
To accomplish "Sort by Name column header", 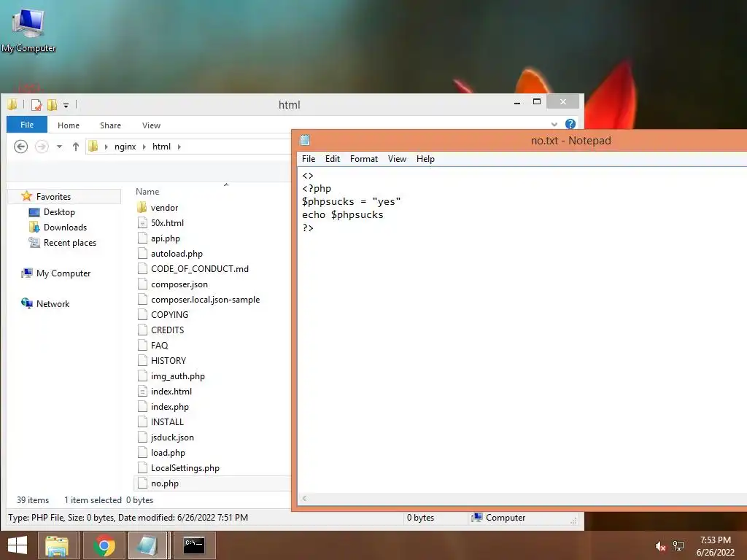I will (147, 192).
